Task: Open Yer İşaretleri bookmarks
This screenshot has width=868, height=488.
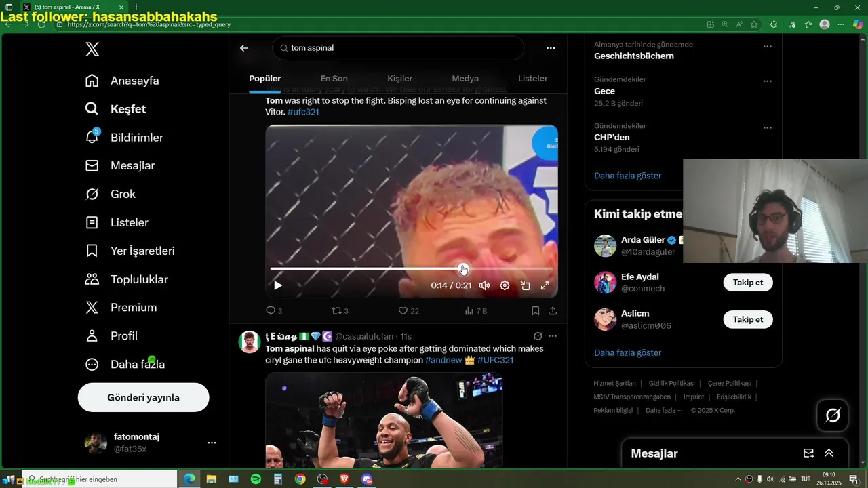Action: [130, 251]
